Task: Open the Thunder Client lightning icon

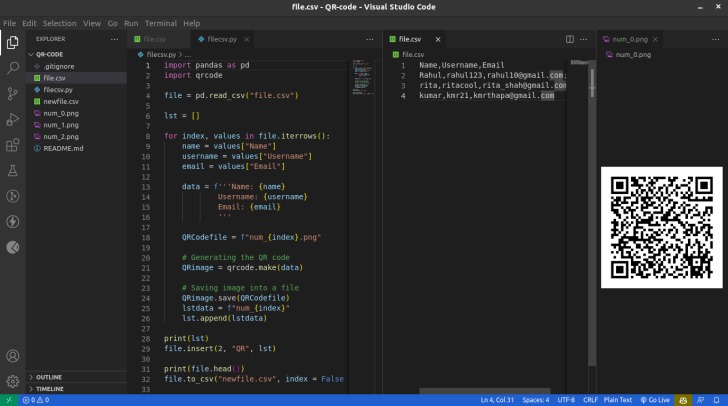Action: tap(13, 222)
